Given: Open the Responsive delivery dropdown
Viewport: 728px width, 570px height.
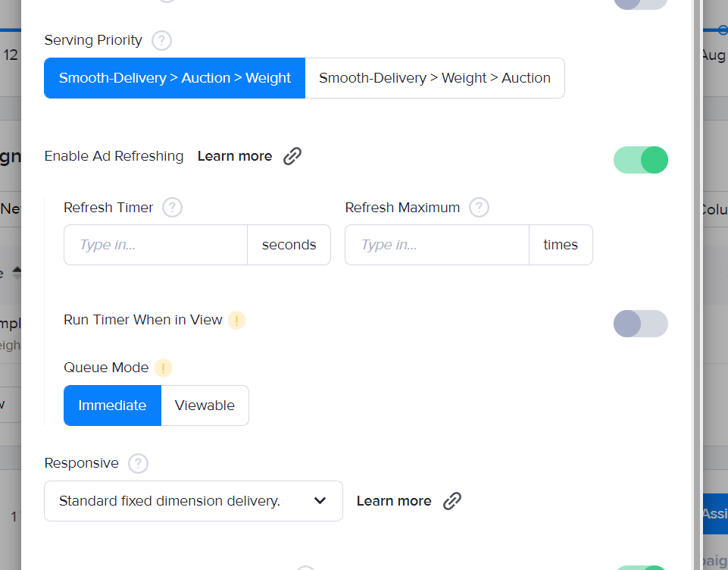Looking at the screenshot, I should click(x=193, y=501).
